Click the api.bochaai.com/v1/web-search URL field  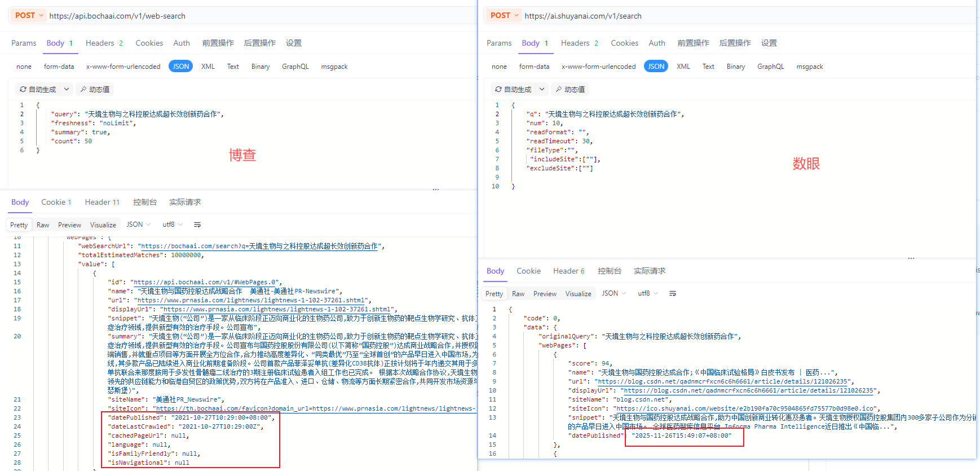pyautogui.click(x=117, y=16)
